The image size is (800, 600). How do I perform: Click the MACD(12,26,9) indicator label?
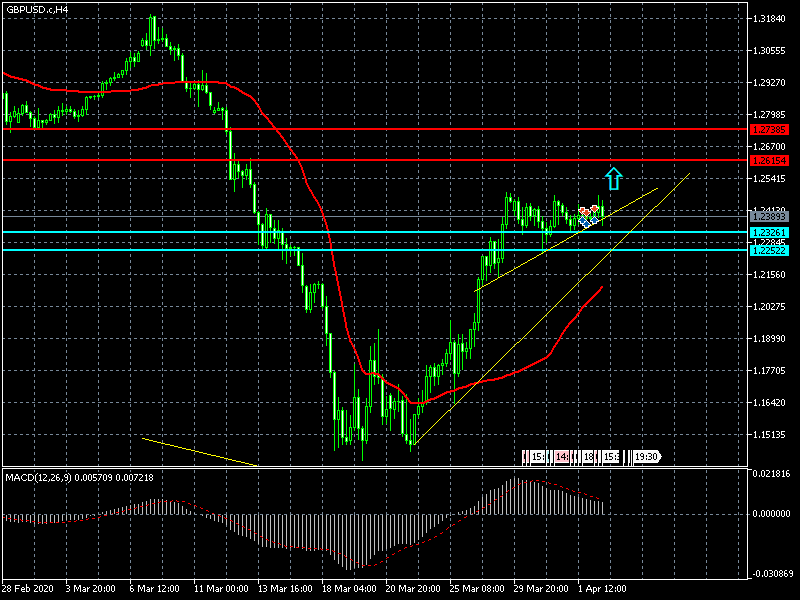(x=80, y=477)
